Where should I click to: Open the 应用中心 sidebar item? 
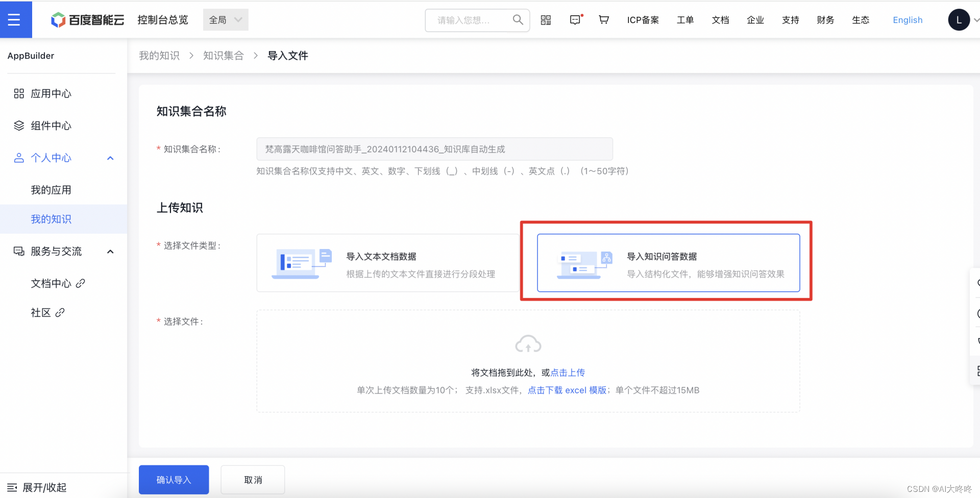coord(52,93)
